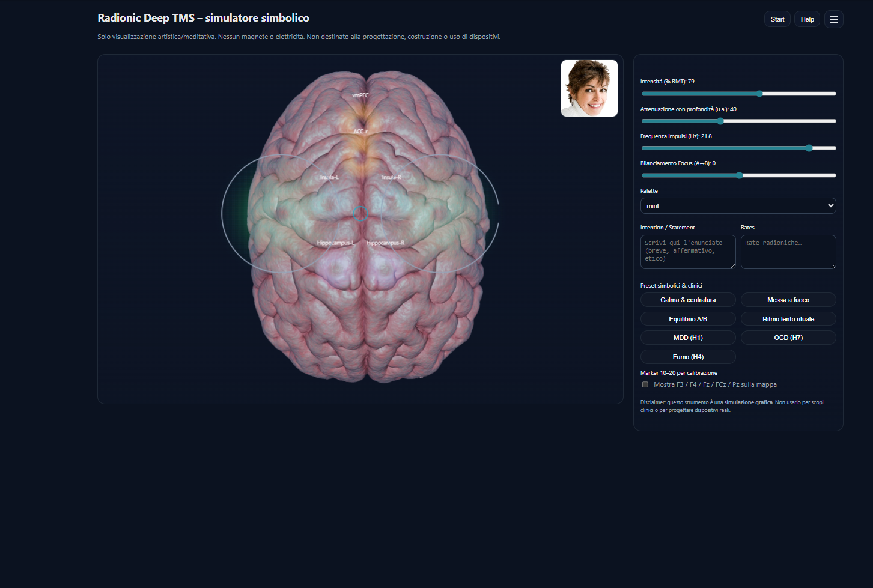Click the vmPFC label on the brain
The width and height of the screenshot is (873, 588).
tap(360, 95)
